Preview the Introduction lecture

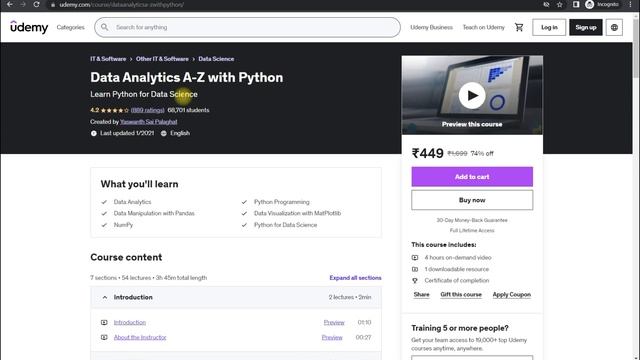tap(334, 322)
